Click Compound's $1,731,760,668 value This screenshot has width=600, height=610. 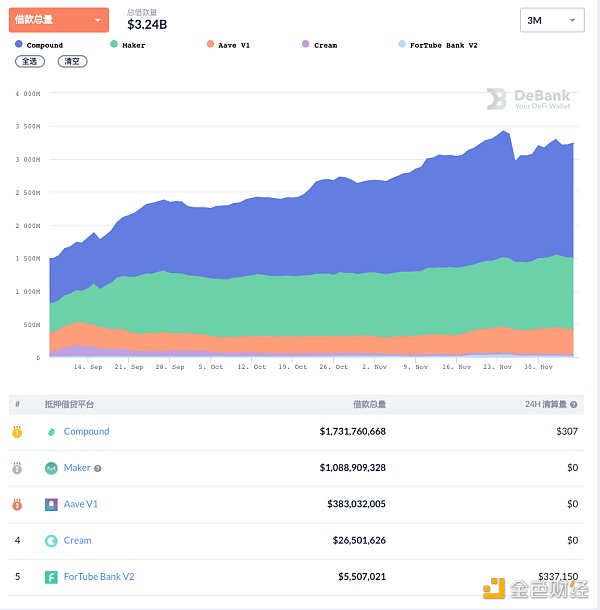pyautogui.click(x=353, y=431)
